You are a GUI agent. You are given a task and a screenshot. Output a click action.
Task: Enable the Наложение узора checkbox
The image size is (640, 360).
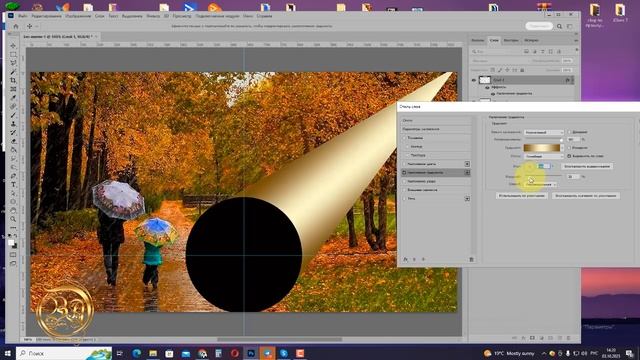404,181
